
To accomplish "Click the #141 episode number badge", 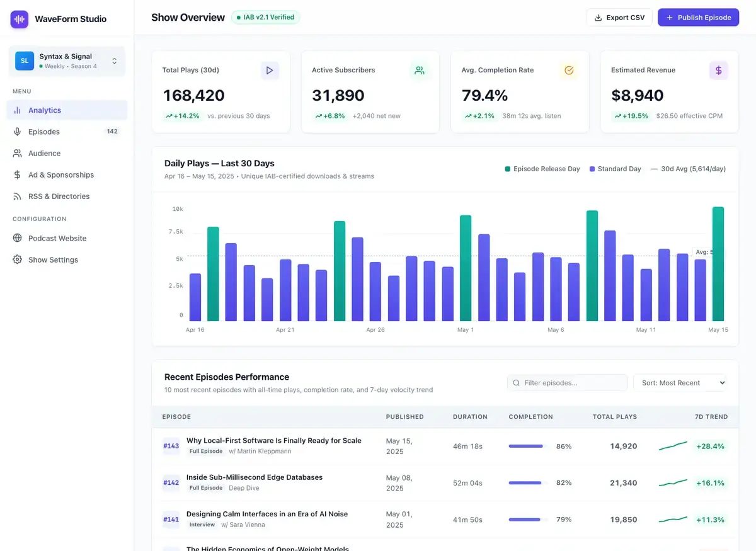I will (171, 520).
